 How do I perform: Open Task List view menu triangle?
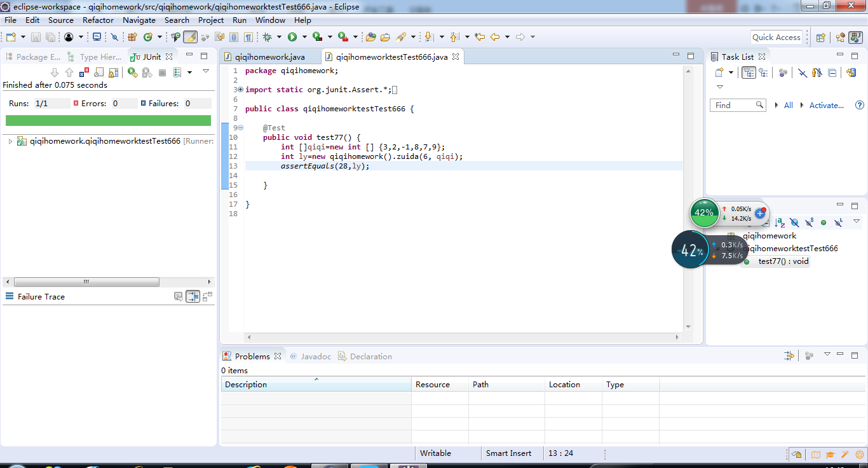[x=720, y=86]
